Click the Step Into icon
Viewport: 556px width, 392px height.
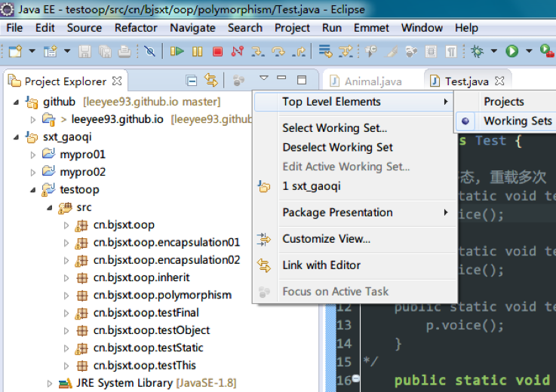click(x=258, y=52)
